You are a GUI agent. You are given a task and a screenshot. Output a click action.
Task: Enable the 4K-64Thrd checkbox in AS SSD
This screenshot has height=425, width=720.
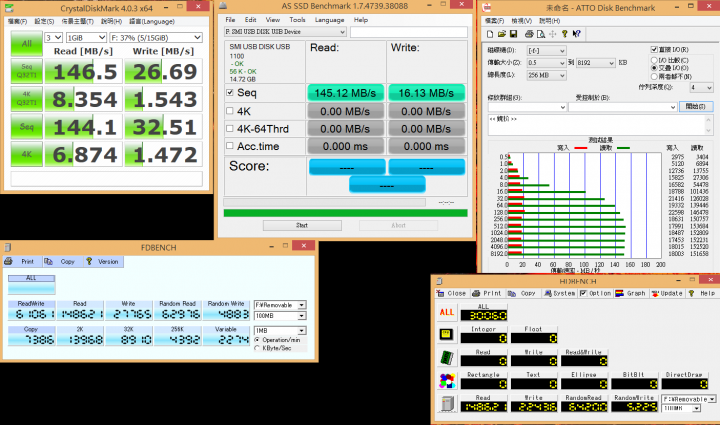[x=230, y=129]
